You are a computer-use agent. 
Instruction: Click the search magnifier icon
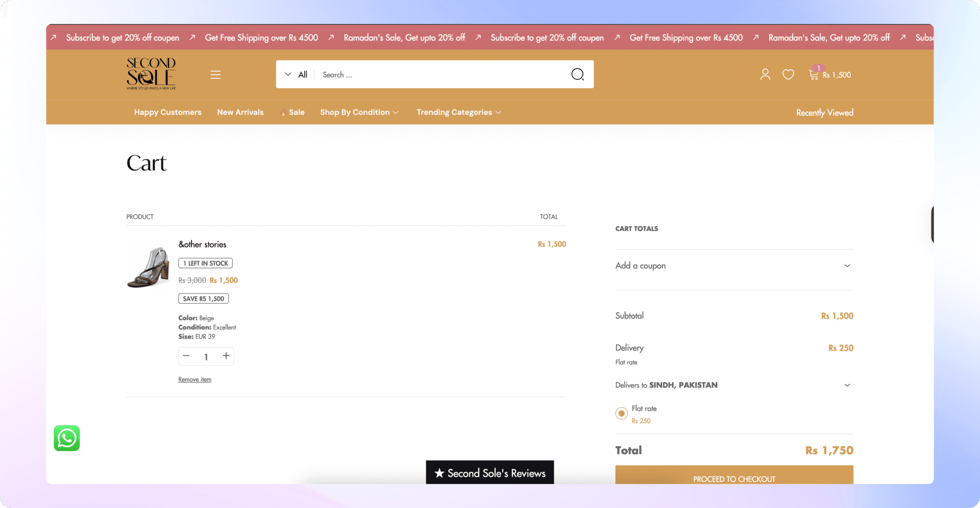coord(577,74)
